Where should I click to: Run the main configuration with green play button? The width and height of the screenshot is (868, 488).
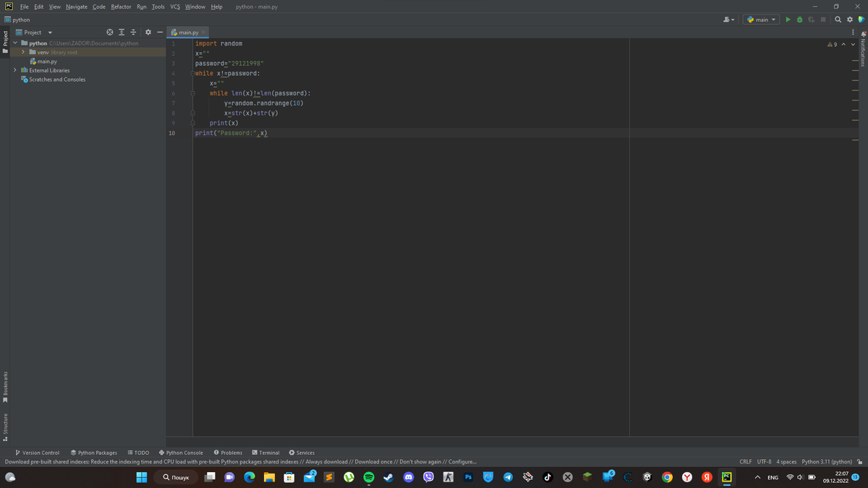788,20
